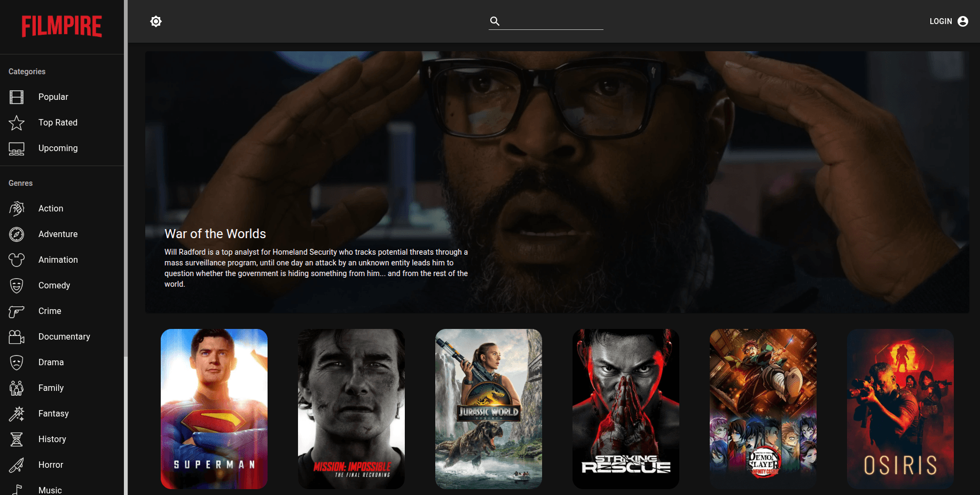Click the Crime gun icon
This screenshot has height=495, width=980.
click(17, 311)
